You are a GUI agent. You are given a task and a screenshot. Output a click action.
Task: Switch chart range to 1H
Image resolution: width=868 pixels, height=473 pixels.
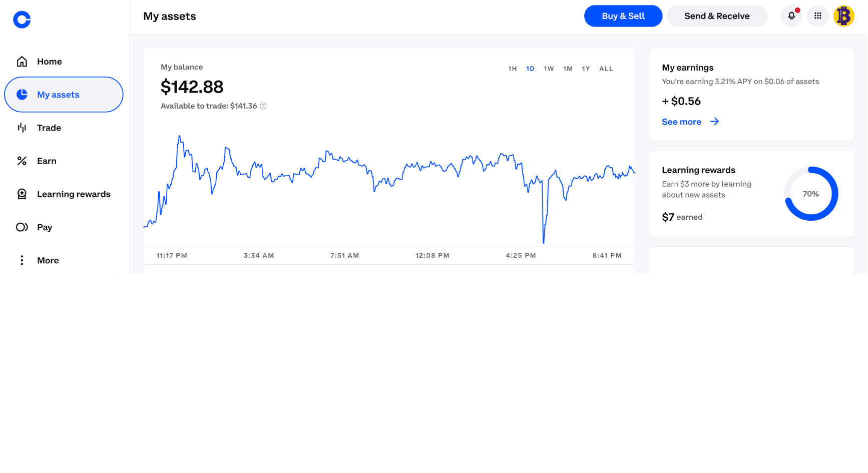512,69
